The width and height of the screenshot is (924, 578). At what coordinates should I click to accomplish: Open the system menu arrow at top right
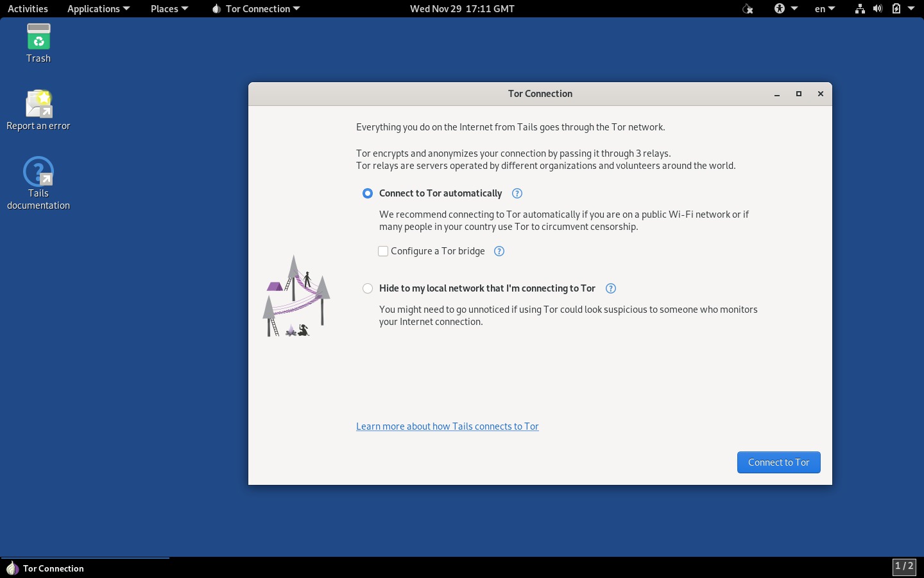pyautogui.click(x=911, y=8)
